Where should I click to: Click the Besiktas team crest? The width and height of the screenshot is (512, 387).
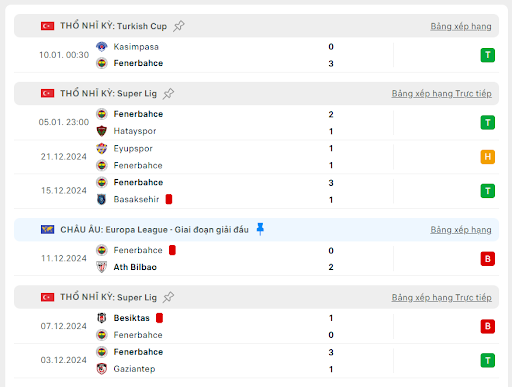[x=102, y=318]
